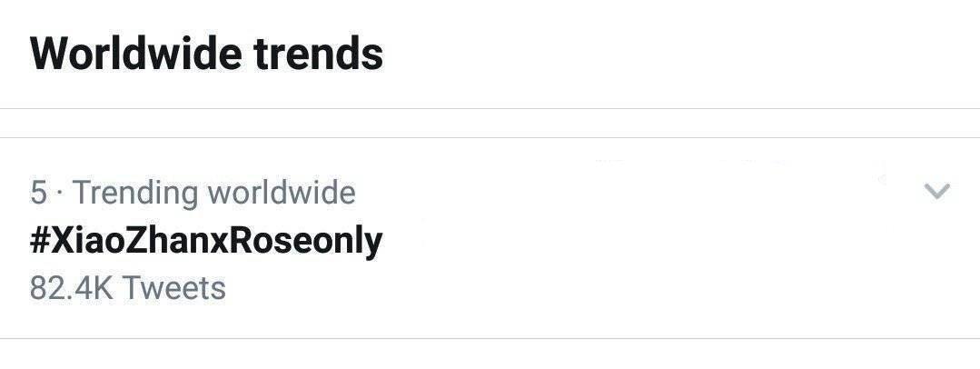Click the hash symbol of #XiaoZhanxRoseonly
Viewport: 980px width, 369px height.
[x=40, y=241]
